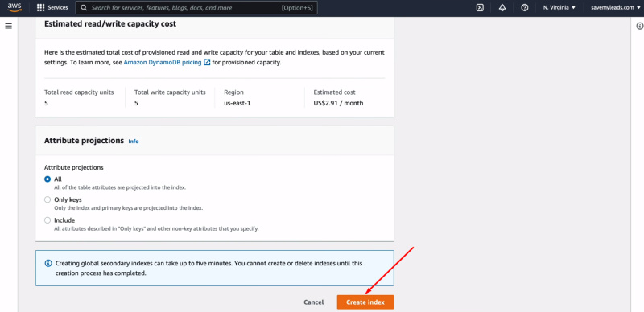Click the Create index button
The image size is (644, 312).
click(x=365, y=302)
